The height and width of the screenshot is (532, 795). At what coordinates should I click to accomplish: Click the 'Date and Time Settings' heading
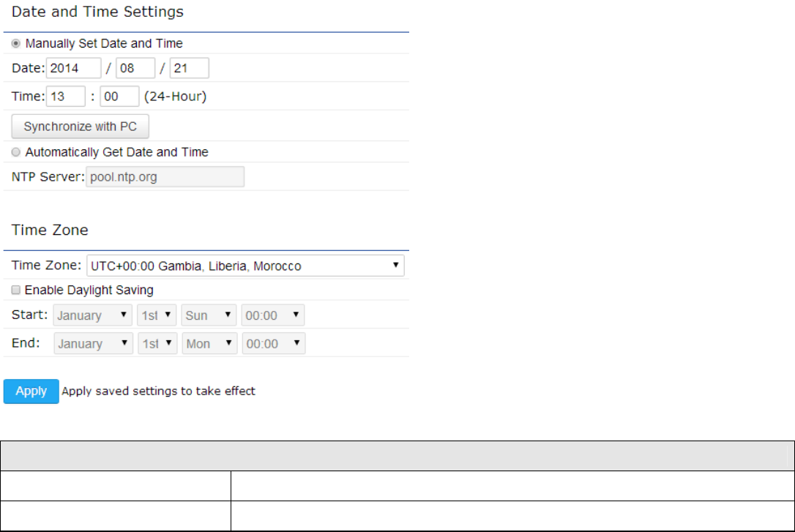97,12
